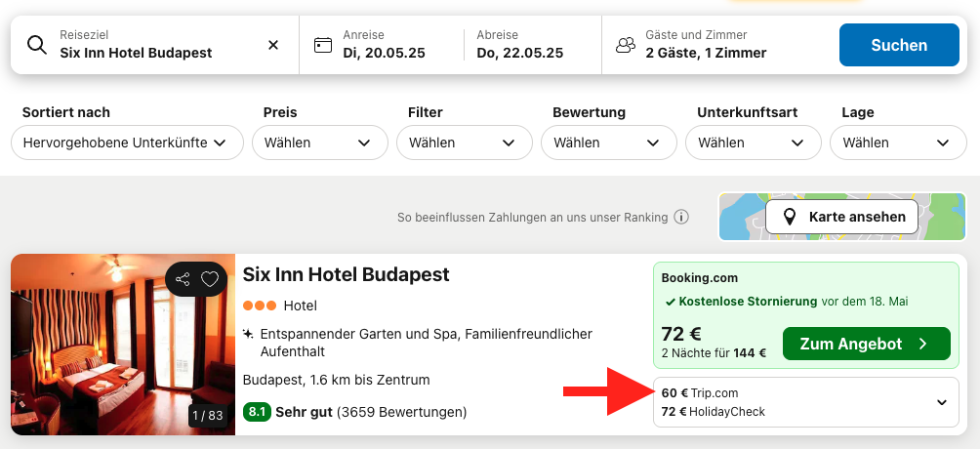
Task: Click the green Zum Angebot button
Action: [866, 344]
